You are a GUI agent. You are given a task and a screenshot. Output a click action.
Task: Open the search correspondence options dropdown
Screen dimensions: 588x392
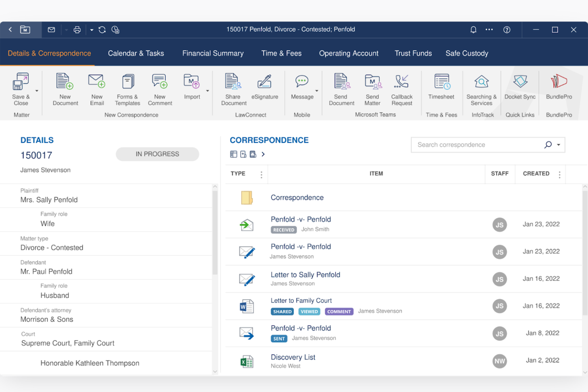(x=559, y=145)
